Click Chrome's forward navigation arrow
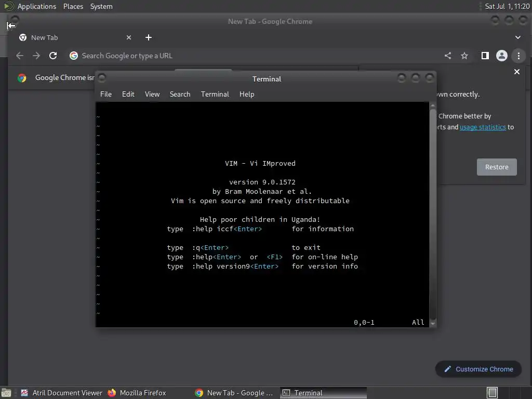The width and height of the screenshot is (532, 399). click(36, 56)
